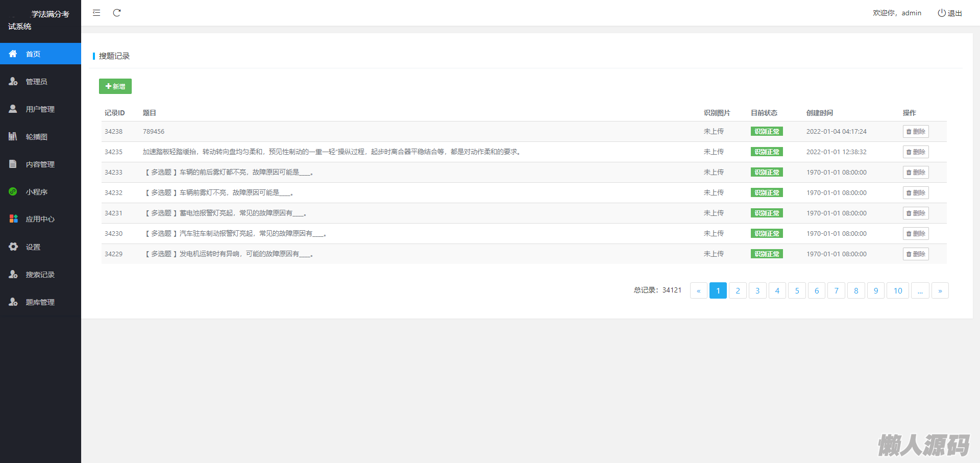Open 应用中心 menu item
The image size is (980, 463).
click(x=40, y=219)
